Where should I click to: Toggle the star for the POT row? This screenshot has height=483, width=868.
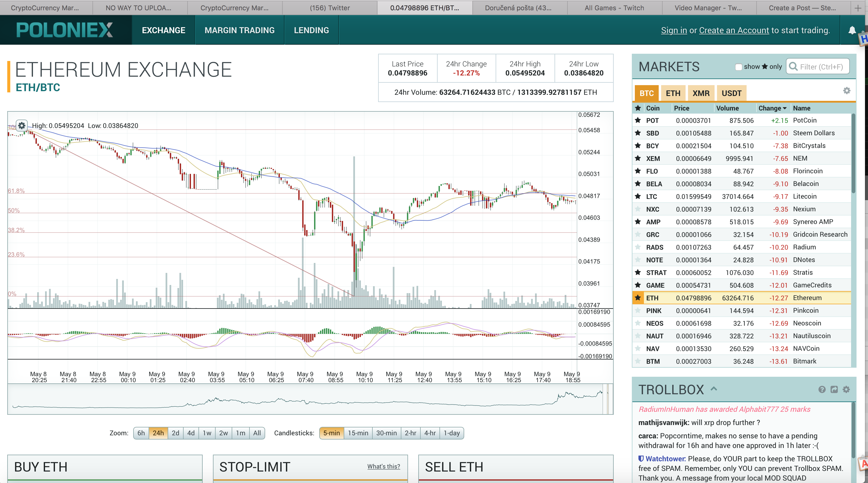point(638,120)
